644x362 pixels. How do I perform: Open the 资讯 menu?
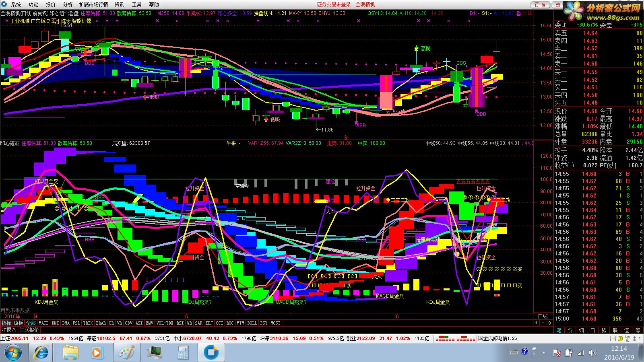120,4
